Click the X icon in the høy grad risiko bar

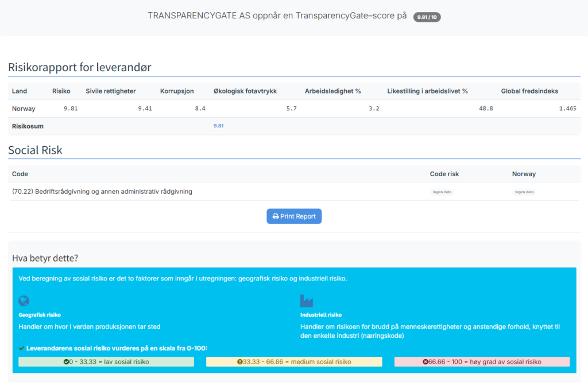click(425, 362)
